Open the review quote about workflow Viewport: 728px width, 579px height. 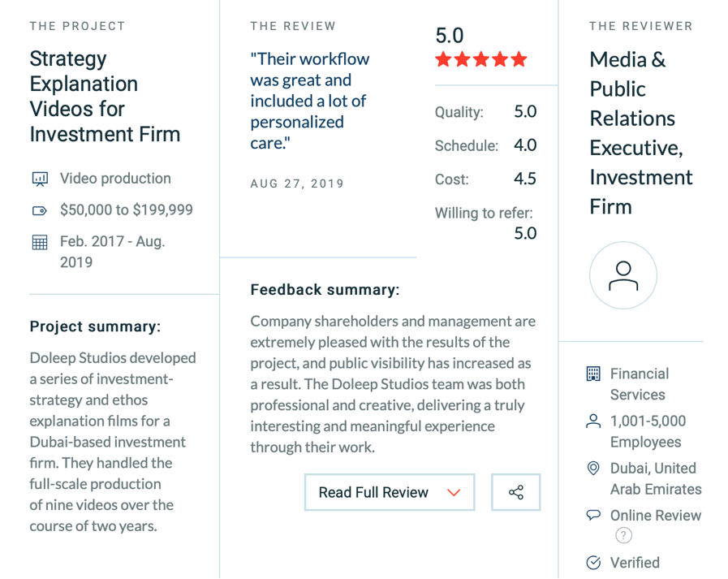[310, 101]
